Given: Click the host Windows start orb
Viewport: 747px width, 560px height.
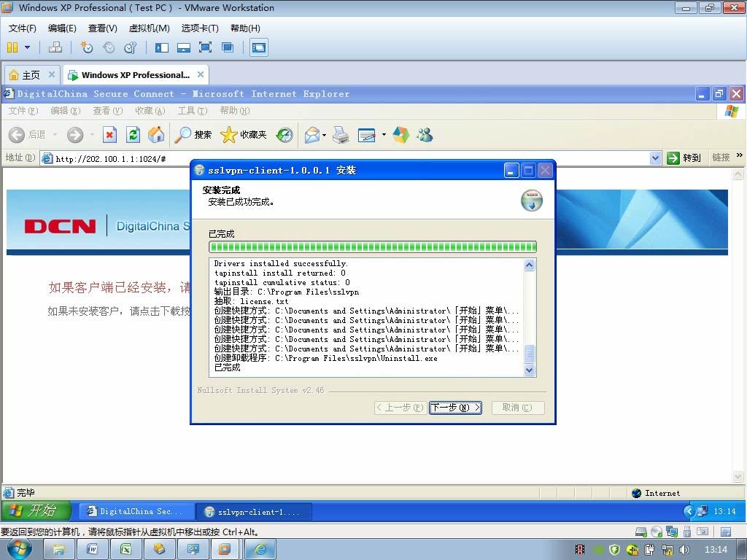Looking at the screenshot, I should pyautogui.click(x=20, y=550).
